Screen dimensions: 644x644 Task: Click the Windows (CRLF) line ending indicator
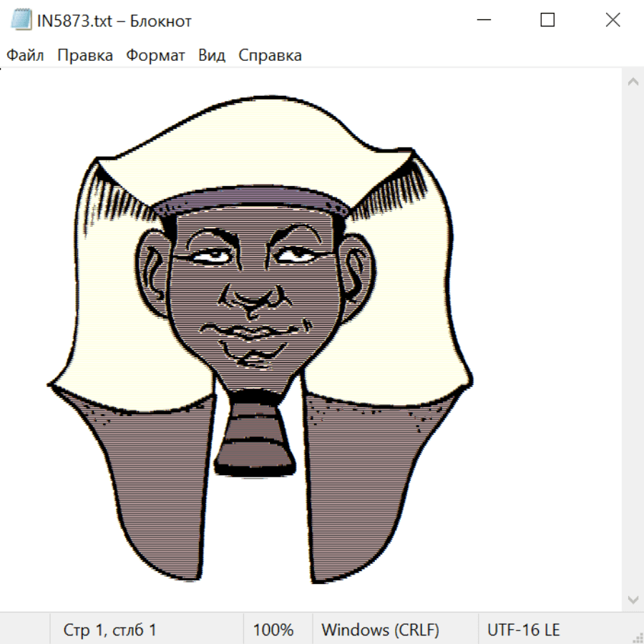pyautogui.click(x=380, y=630)
